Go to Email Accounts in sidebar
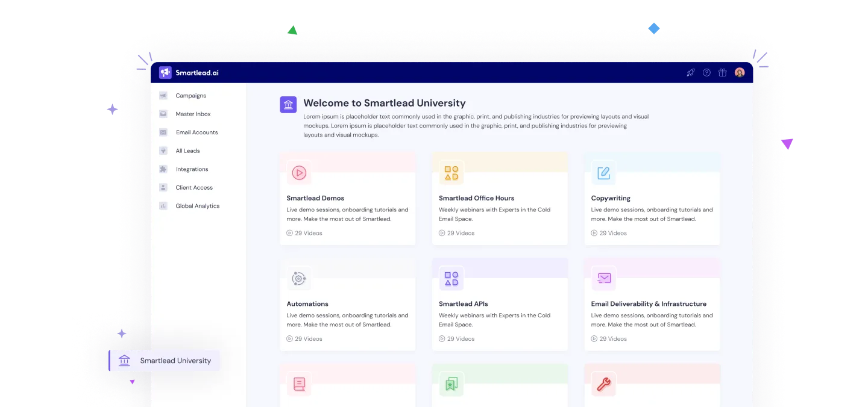Screen dimensions: 868x407 [197, 132]
